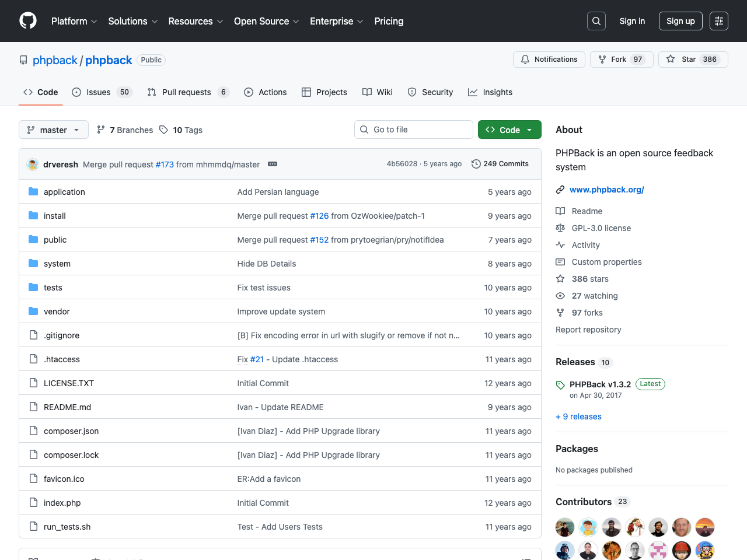Screen dimensions: 747x560
Task: Open the Pricing menu item
Action: [389, 21]
